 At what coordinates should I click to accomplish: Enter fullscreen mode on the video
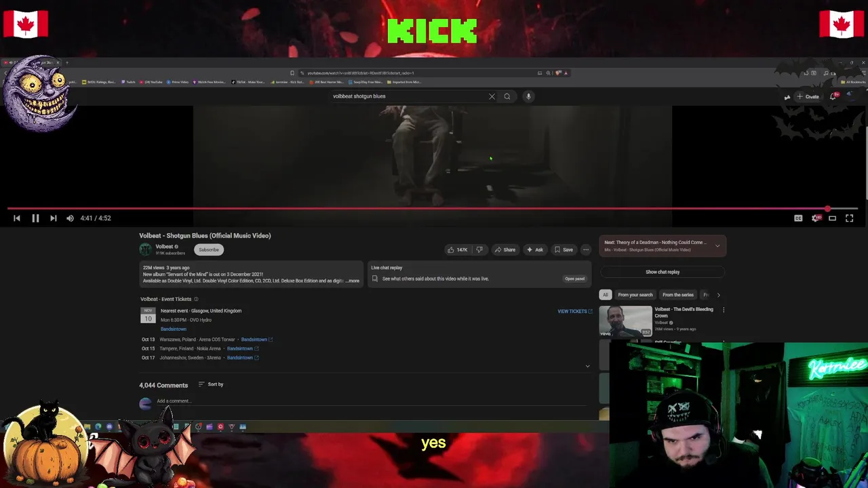(x=849, y=218)
